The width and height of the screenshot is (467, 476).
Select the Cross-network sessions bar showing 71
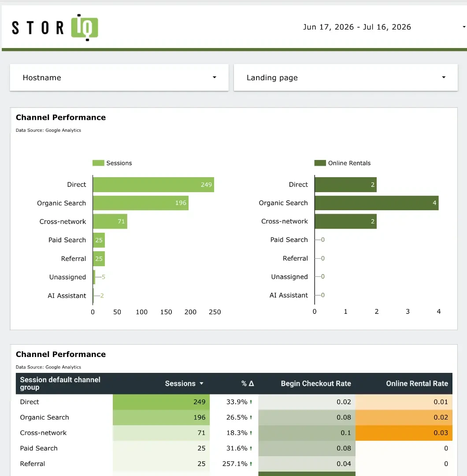(x=110, y=221)
